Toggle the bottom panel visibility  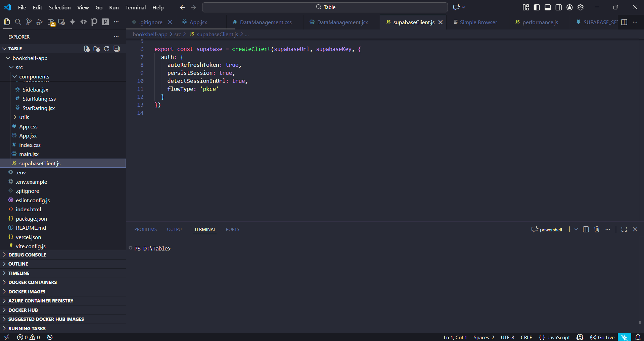click(548, 7)
